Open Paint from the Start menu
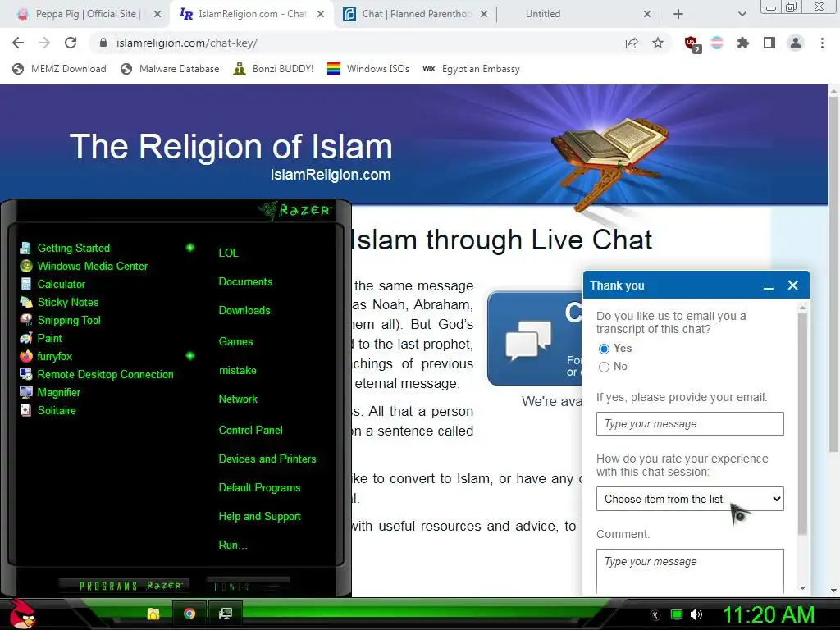This screenshot has width=840, height=630. 41,339
